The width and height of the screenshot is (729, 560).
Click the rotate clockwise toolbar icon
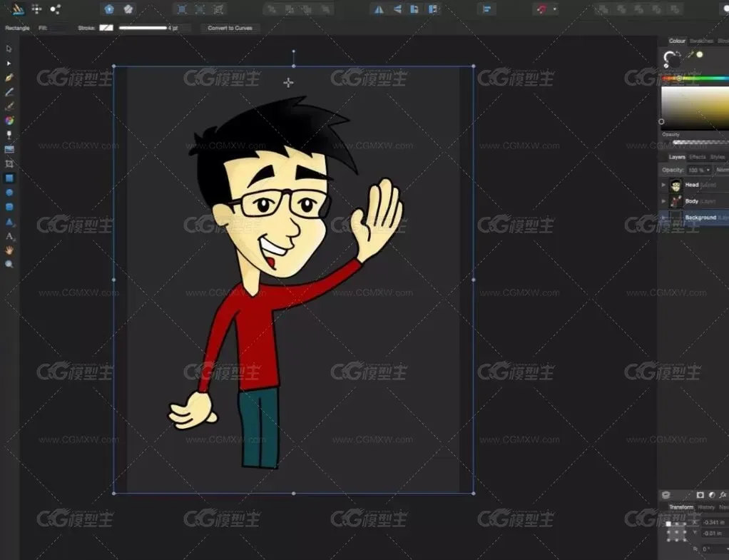pos(433,9)
